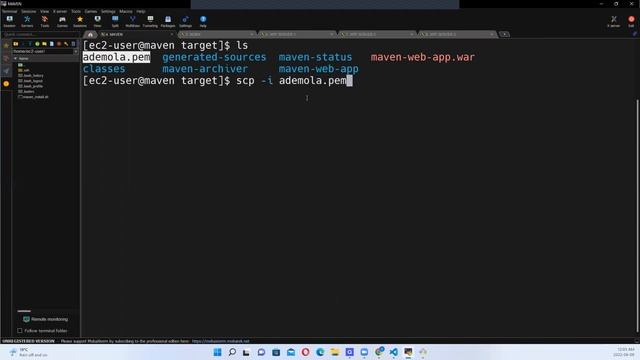Open the Session toolbar button

pyautogui.click(x=9, y=21)
